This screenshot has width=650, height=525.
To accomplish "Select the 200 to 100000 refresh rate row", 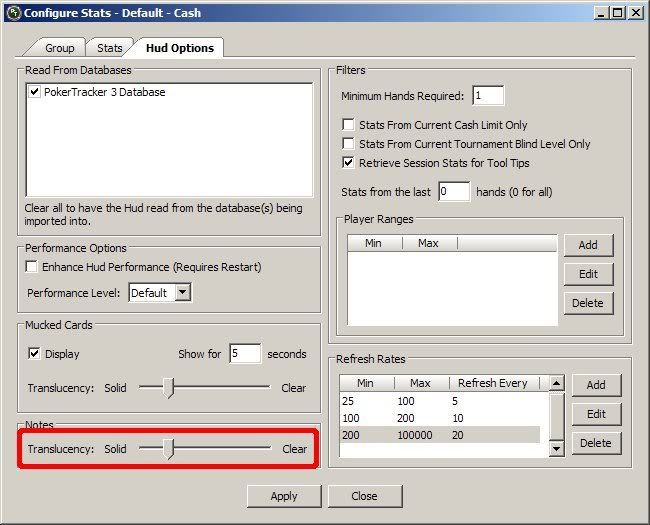I will (440, 435).
